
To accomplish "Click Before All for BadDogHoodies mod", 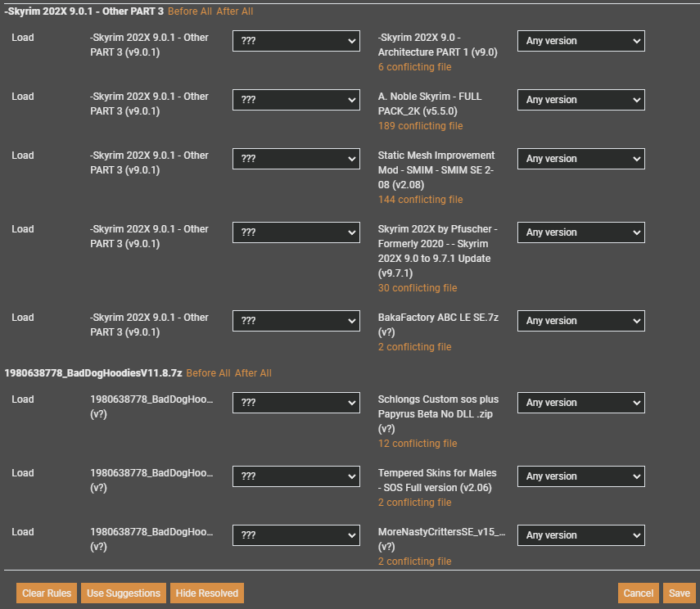I will click(208, 372).
